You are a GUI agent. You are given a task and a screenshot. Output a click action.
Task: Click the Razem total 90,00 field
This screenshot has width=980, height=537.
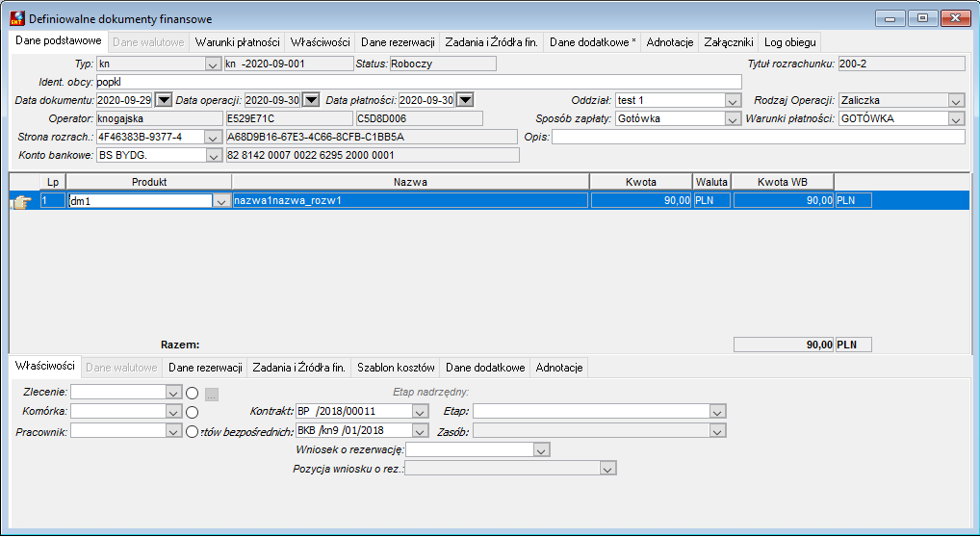pos(784,345)
